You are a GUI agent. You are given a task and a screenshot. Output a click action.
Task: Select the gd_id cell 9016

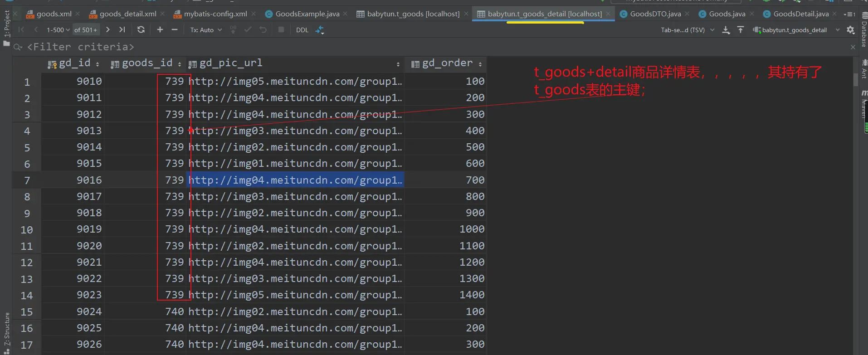tap(73, 180)
